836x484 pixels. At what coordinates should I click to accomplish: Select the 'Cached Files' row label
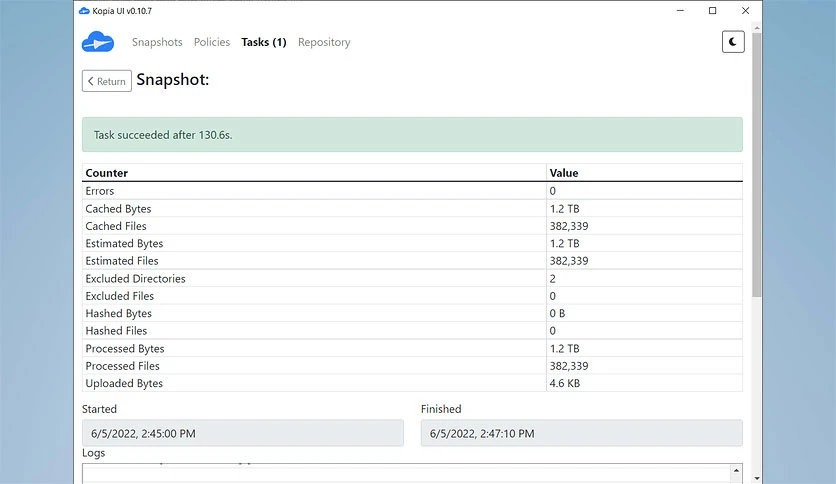point(116,226)
